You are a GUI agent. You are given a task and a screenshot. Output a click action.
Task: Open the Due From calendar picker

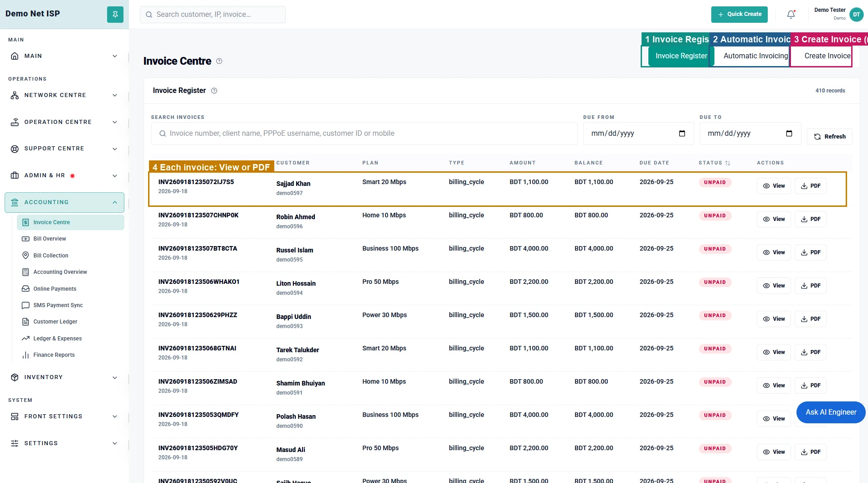tap(682, 134)
